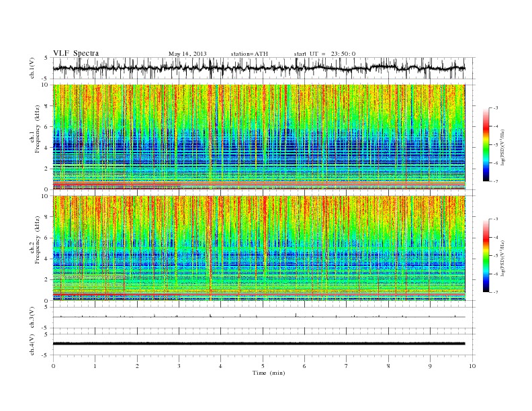Click the 'Time (min)' x-axis label

click(x=269, y=373)
